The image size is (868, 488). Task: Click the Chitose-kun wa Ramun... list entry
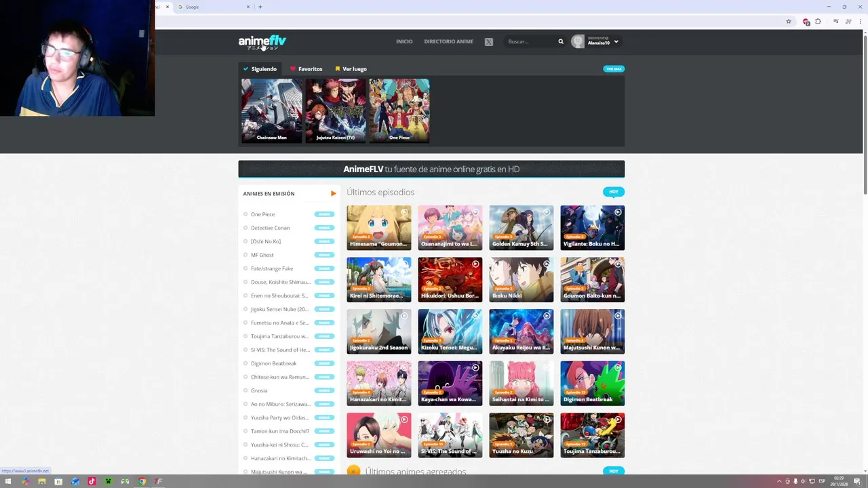[x=279, y=377]
